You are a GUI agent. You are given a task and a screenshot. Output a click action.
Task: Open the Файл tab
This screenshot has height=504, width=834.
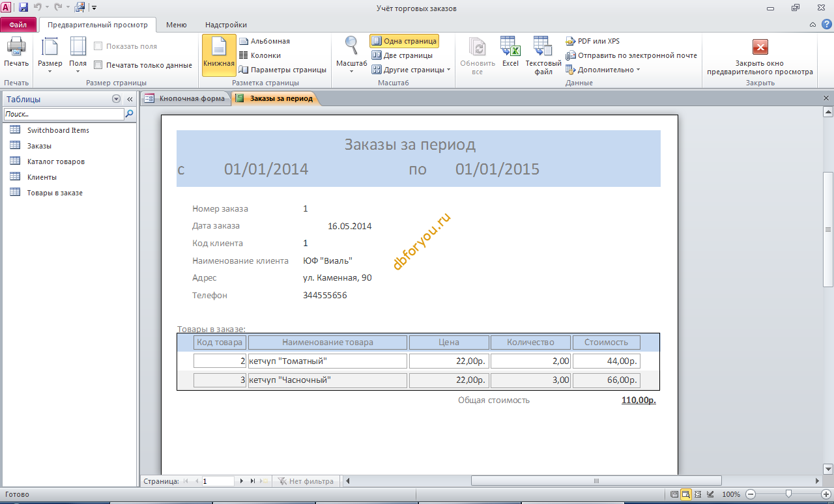coord(18,25)
